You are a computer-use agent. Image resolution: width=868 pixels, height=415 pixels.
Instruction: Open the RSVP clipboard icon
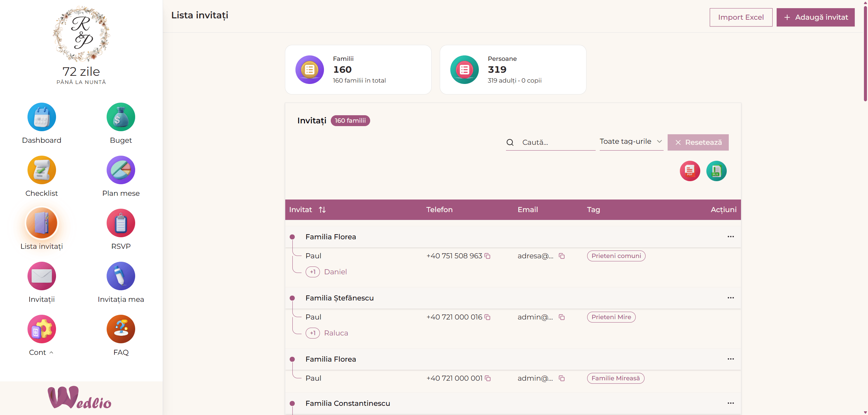click(x=121, y=223)
